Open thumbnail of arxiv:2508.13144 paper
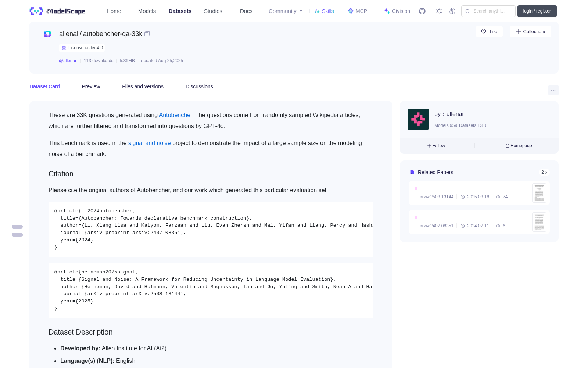The height and width of the screenshot is (368, 588). (x=539, y=193)
